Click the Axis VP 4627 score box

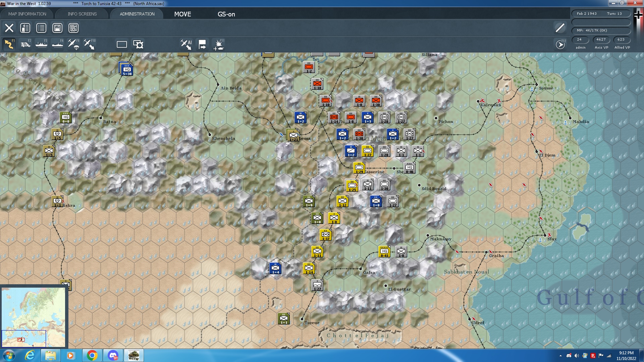[x=601, y=40]
